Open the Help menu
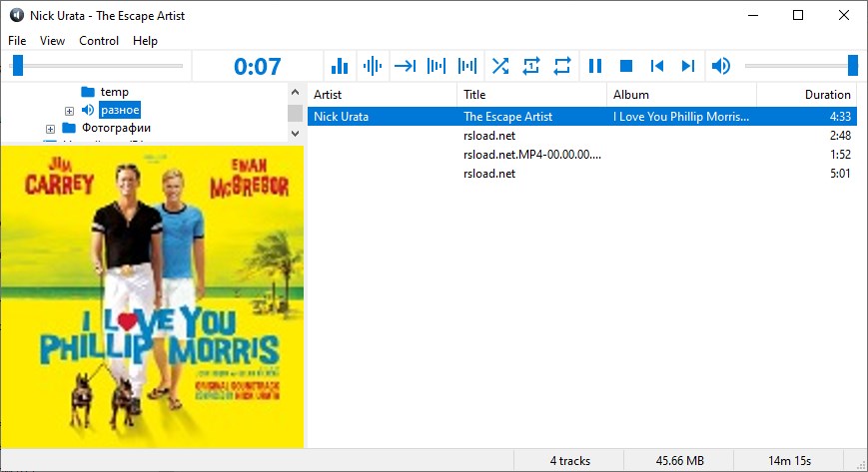 click(145, 40)
